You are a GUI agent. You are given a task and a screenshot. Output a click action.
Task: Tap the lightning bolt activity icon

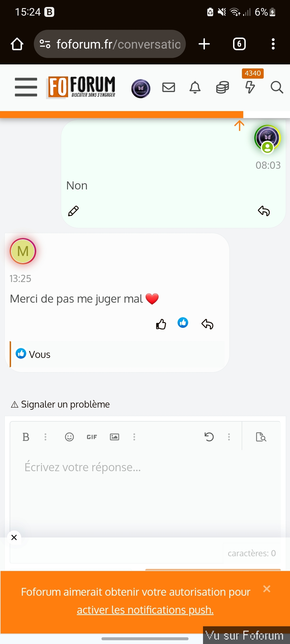pyautogui.click(x=250, y=87)
